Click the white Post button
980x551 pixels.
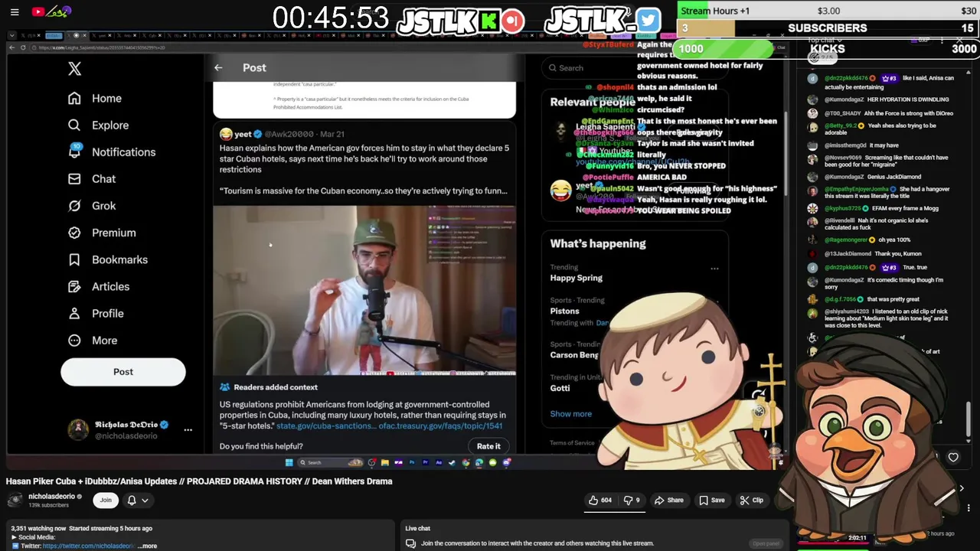[x=123, y=372]
